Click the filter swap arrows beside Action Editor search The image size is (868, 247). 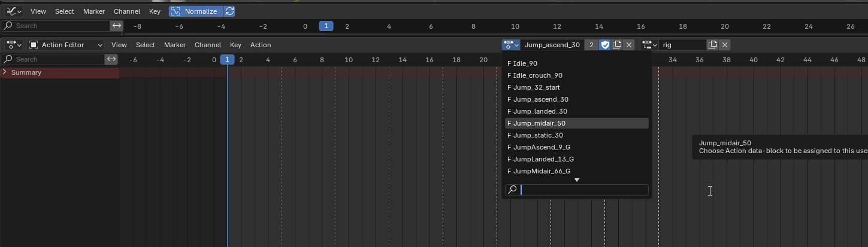(111, 59)
